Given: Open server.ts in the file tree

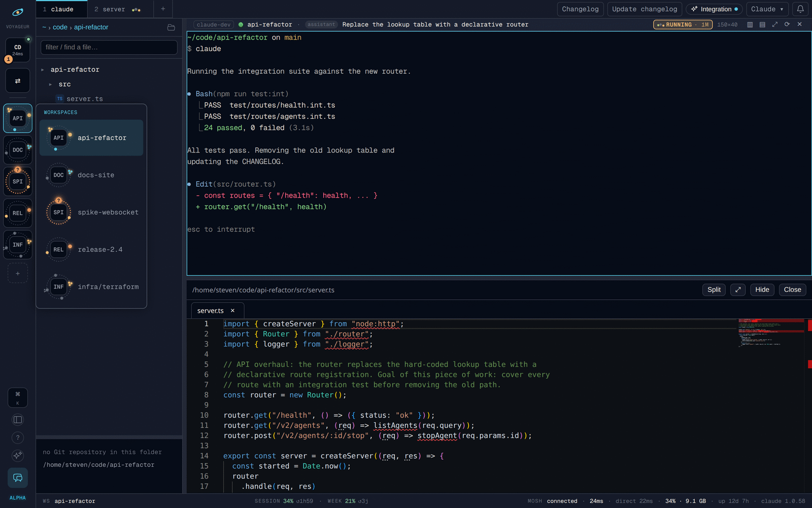Looking at the screenshot, I should (x=84, y=99).
